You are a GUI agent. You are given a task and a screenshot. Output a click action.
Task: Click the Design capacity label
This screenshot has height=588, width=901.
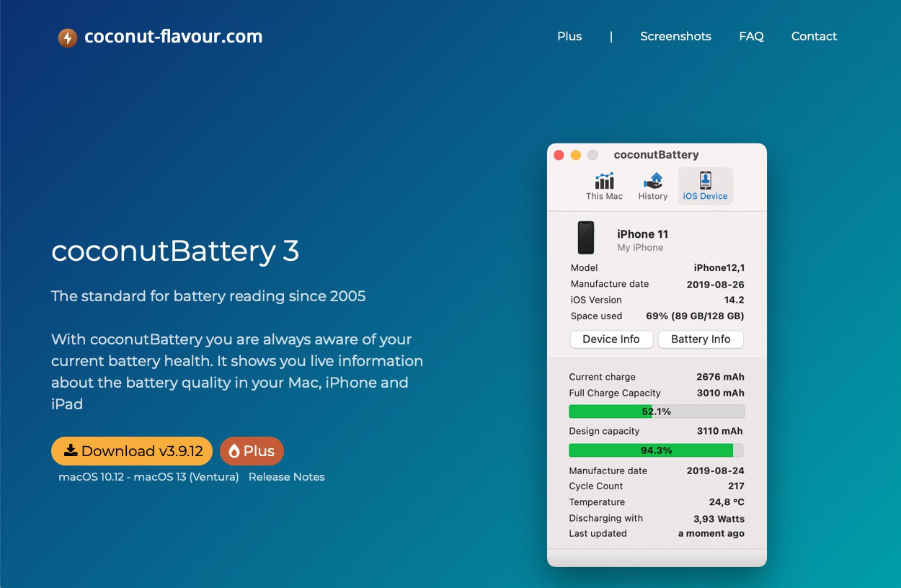pyautogui.click(x=604, y=432)
